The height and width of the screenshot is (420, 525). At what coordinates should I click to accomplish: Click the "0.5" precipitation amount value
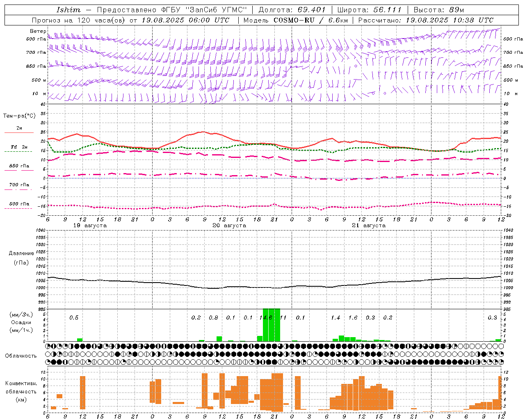[74, 318]
